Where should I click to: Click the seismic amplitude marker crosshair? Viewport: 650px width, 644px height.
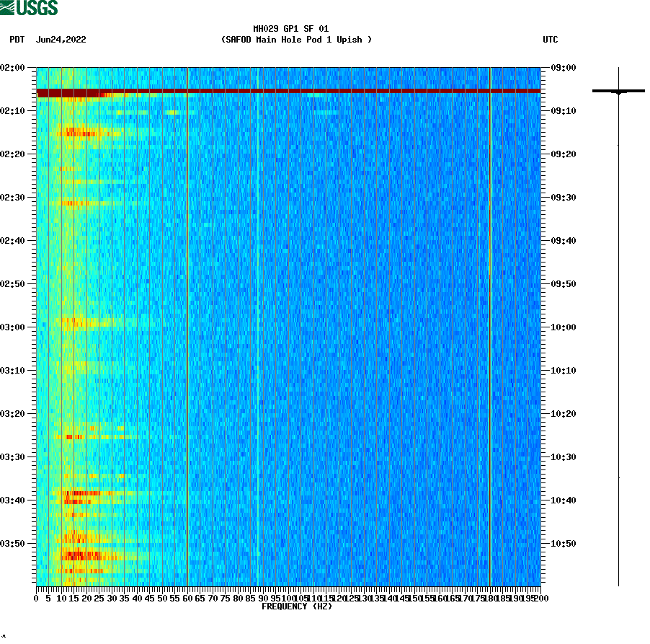click(620, 92)
